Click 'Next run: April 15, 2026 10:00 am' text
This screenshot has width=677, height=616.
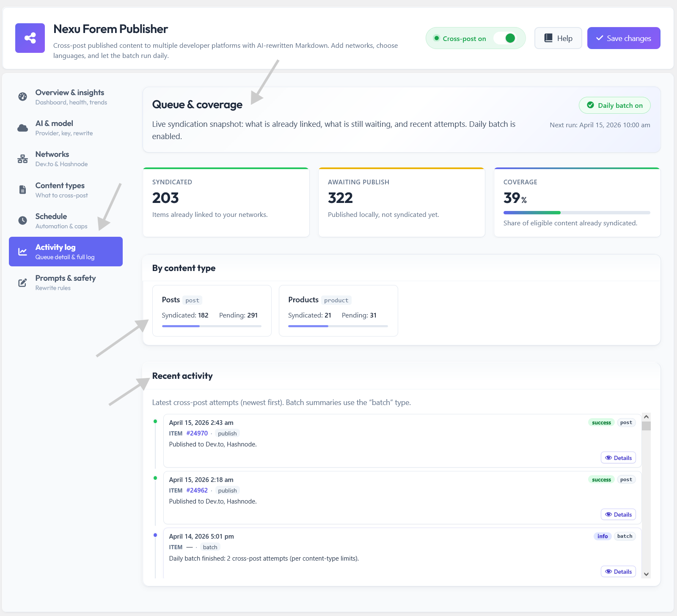tap(600, 125)
